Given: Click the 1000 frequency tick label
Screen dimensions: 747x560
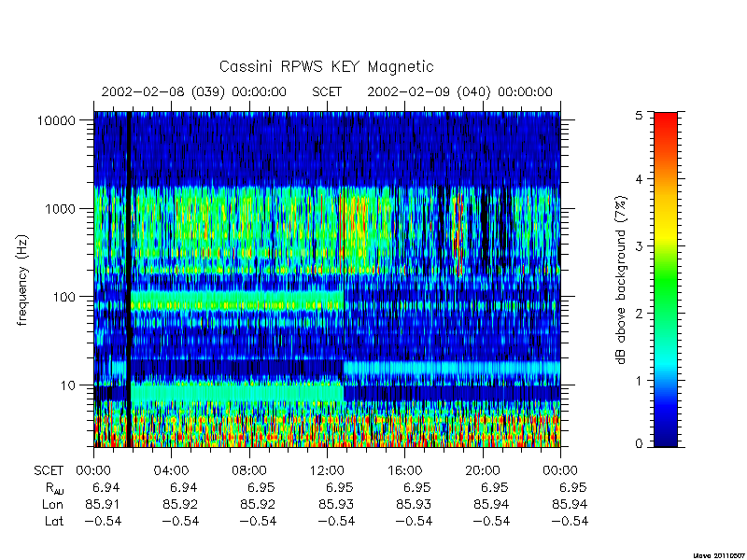Looking at the screenshot, I should (x=60, y=208).
